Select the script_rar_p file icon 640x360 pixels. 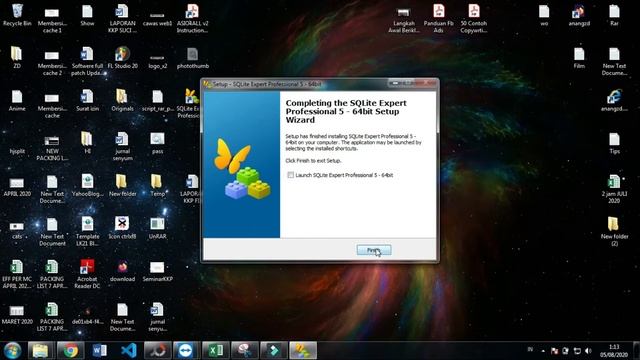tap(158, 100)
